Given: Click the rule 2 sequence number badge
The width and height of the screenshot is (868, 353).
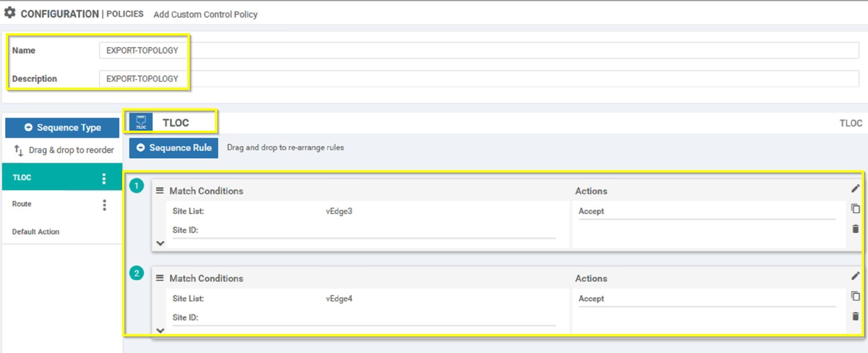Looking at the screenshot, I should pos(136,273).
